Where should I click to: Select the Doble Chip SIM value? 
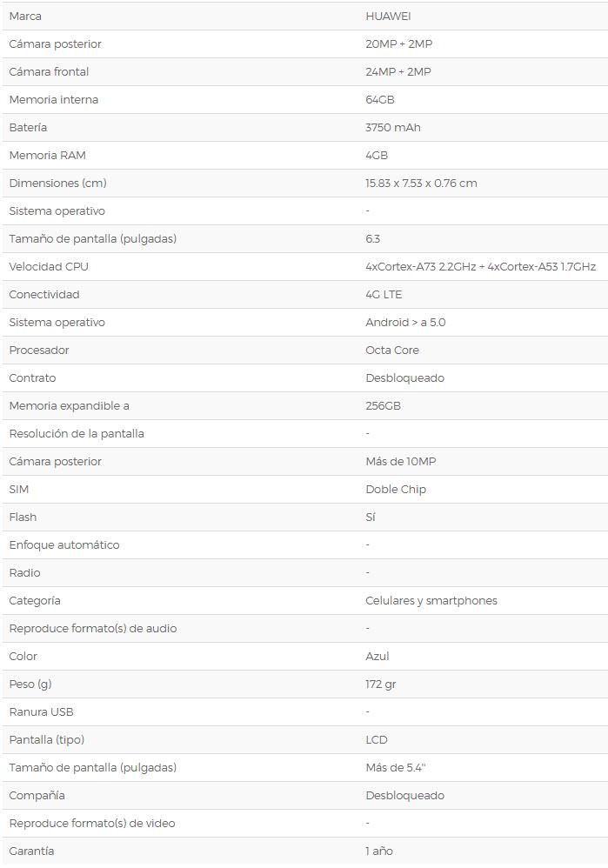pos(396,490)
